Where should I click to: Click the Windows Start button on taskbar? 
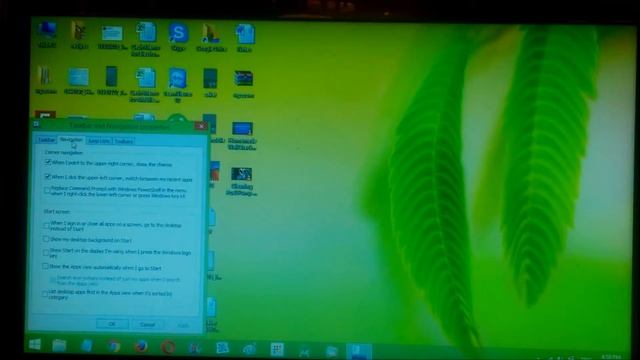[x=35, y=345]
